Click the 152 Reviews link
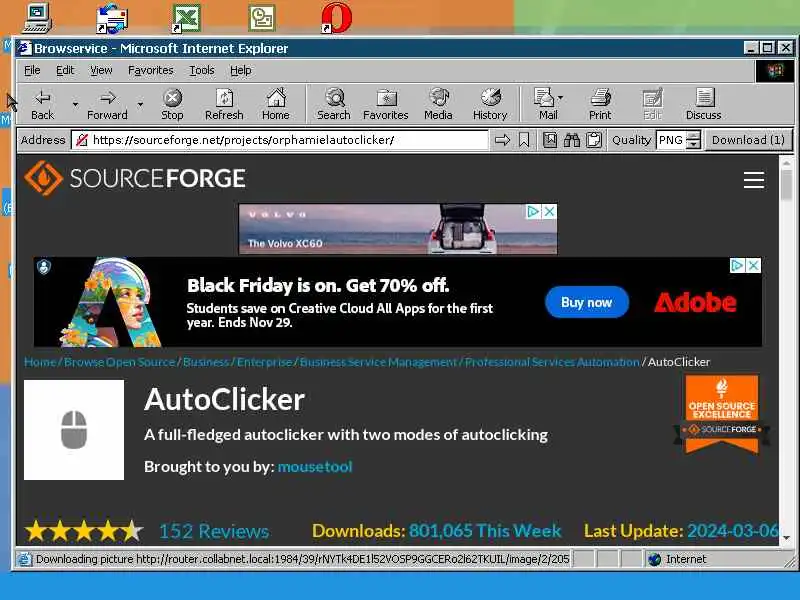Screen dimensions: 800x600 [x=214, y=531]
